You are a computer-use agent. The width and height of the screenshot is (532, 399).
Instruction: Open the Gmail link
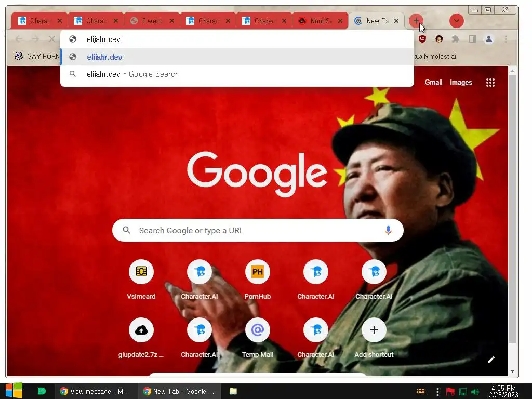point(433,82)
